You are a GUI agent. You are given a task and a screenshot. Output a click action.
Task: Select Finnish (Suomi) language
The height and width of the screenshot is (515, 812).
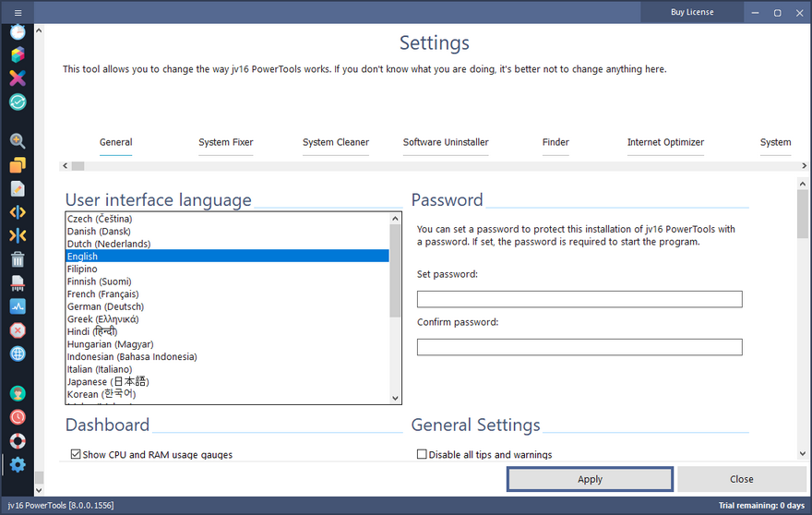click(x=227, y=281)
